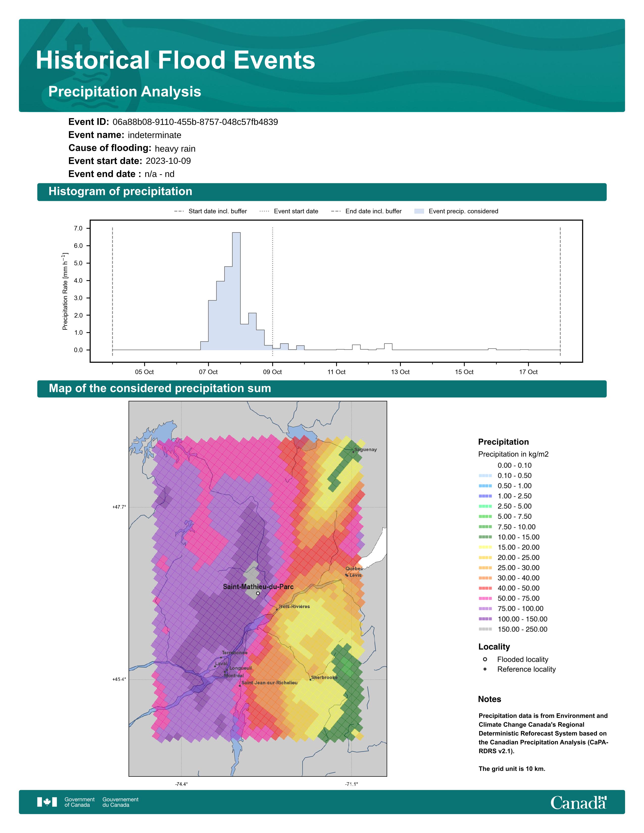Image resolution: width=644 pixels, height=833 pixels.
Task: Click the 150.00 - 250.00 grey legend swatch
Action: (485, 629)
